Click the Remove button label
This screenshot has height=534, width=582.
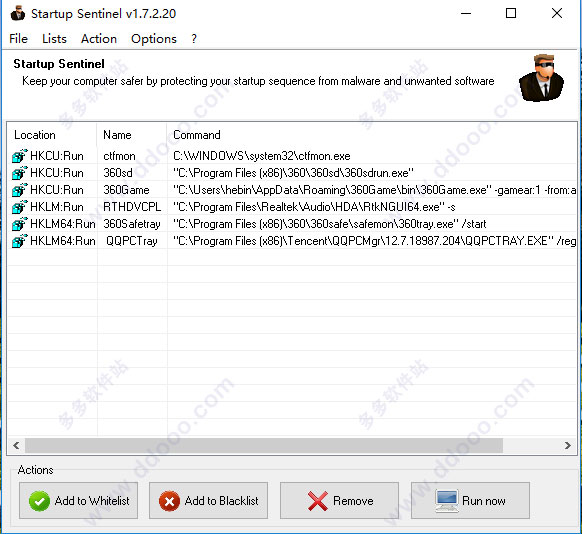[x=353, y=501]
